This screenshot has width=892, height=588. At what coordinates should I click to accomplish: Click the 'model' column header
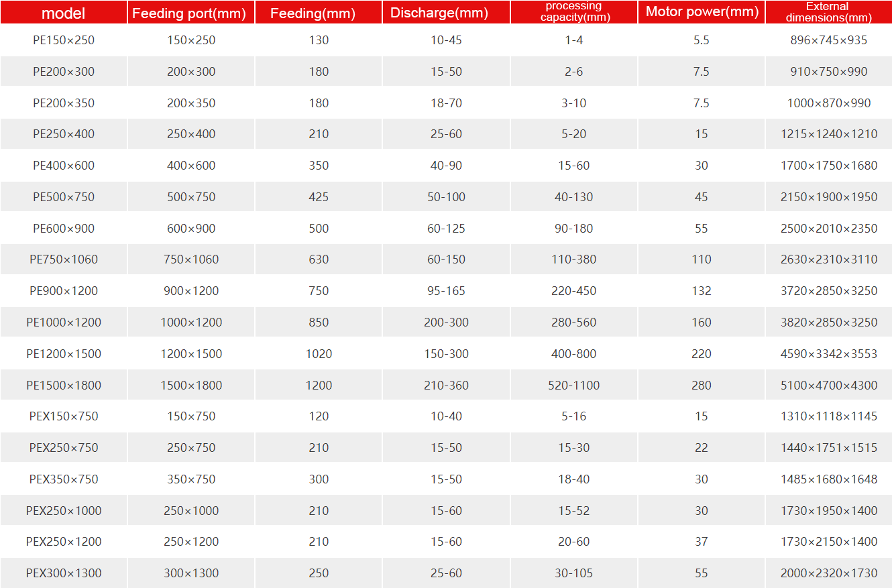(64, 13)
